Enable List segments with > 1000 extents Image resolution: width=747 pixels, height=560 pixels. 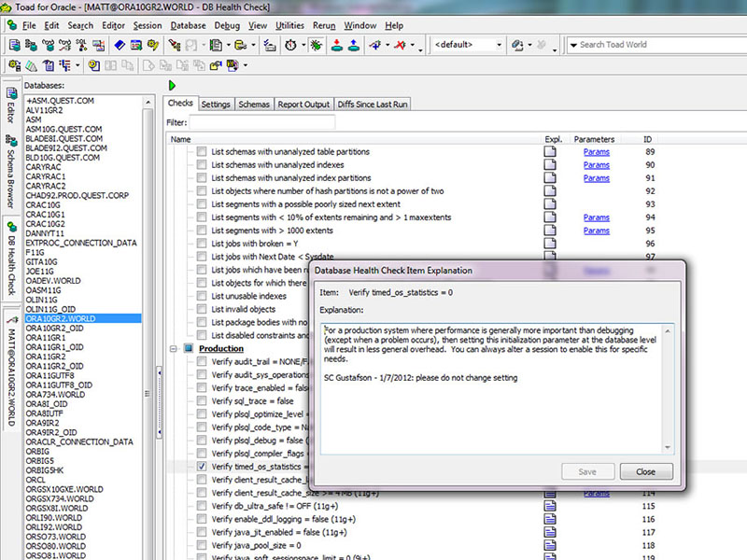202,230
